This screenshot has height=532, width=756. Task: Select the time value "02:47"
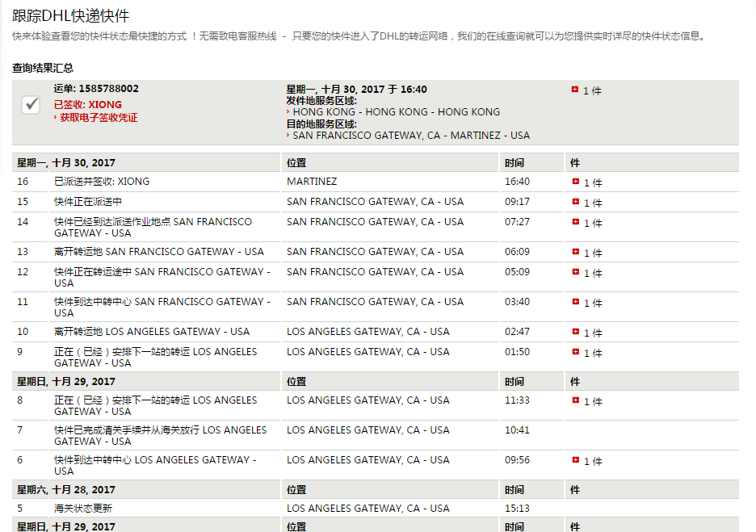click(x=517, y=332)
